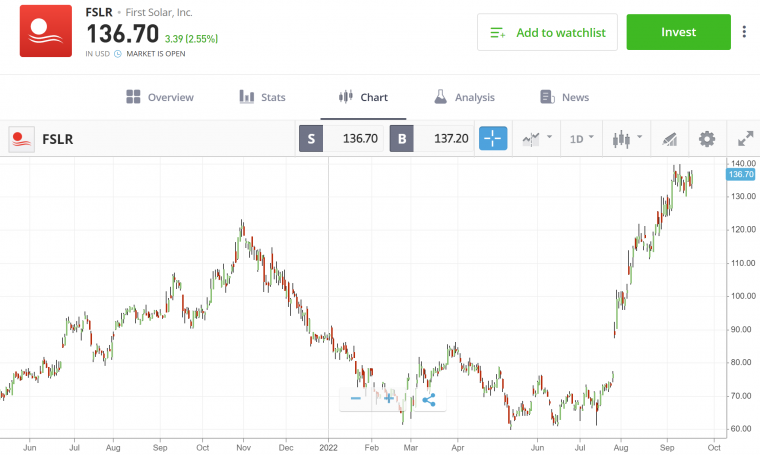Zoom out the chart with minus
The width and height of the screenshot is (760, 455).
[355, 399]
